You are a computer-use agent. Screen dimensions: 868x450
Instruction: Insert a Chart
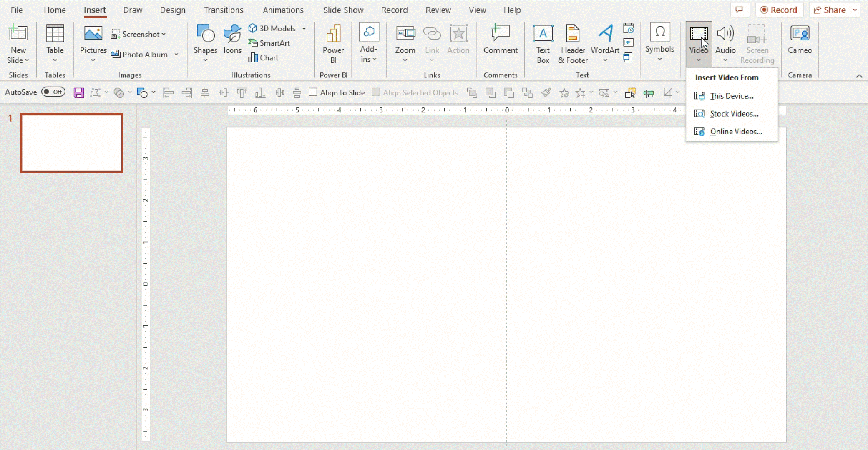pyautogui.click(x=263, y=57)
